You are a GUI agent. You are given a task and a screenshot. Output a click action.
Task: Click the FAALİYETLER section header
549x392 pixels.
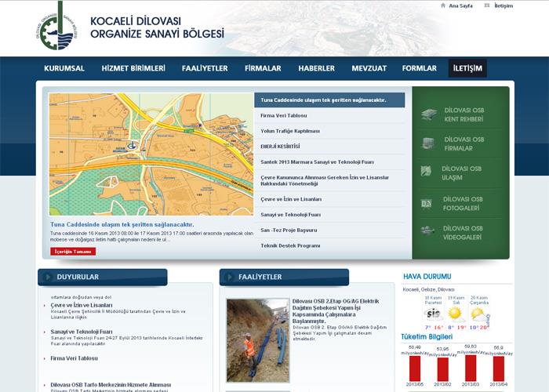click(284, 277)
